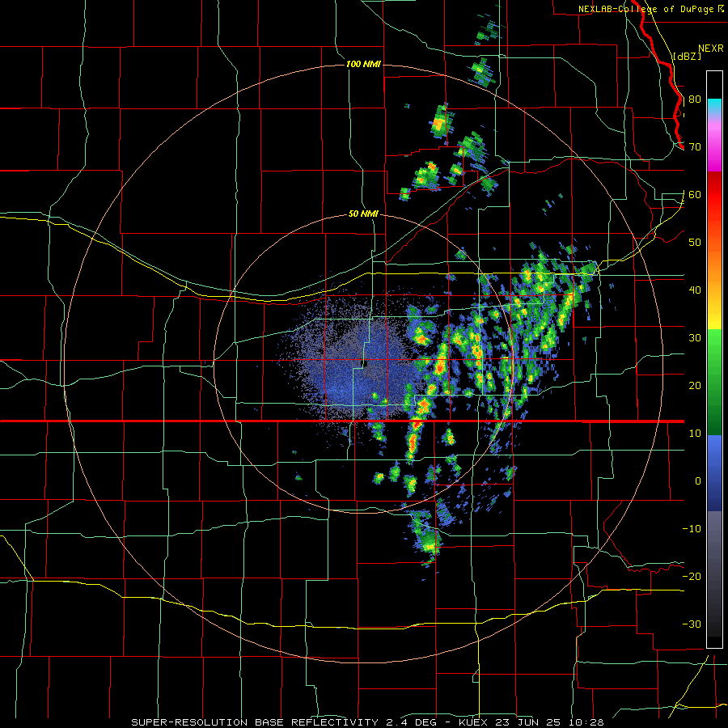The image size is (728, 728).
Task: Click the -30 value on dBZ scale
Action: 692,624
